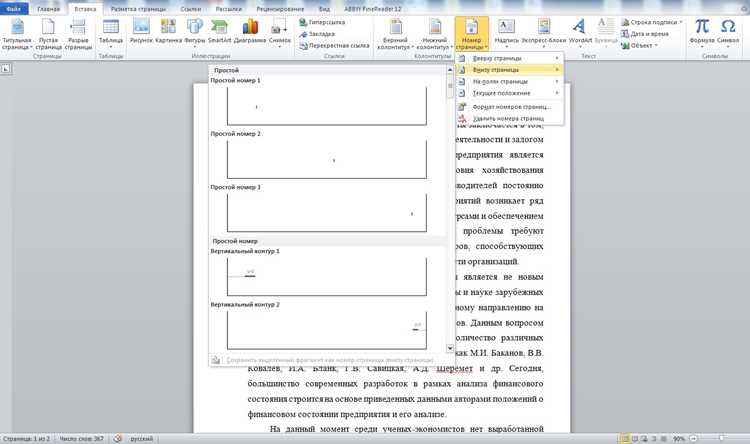Click the zoom out minus button
Viewport: 750px width, 444px height.
point(693,438)
